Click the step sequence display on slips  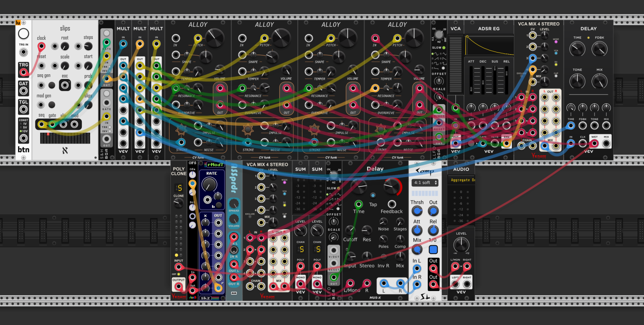click(x=65, y=139)
